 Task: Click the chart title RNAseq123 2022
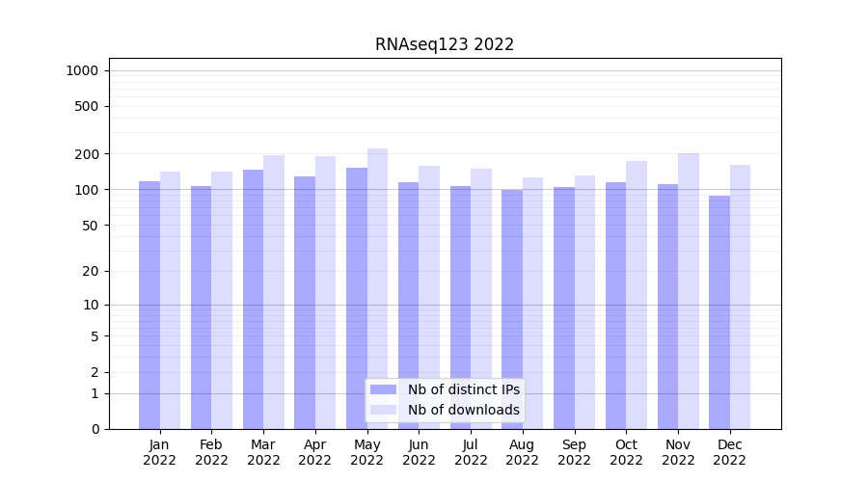(445, 44)
